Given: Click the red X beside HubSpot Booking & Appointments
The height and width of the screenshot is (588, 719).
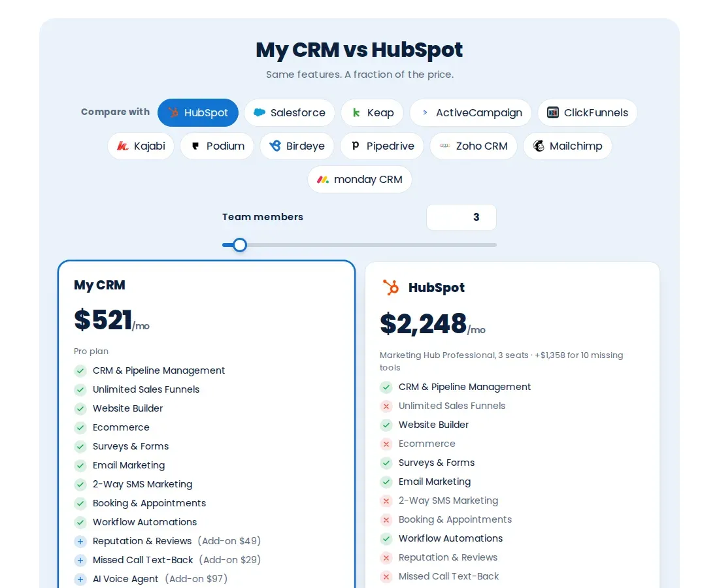Looking at the screenshot, I should 386,519.
